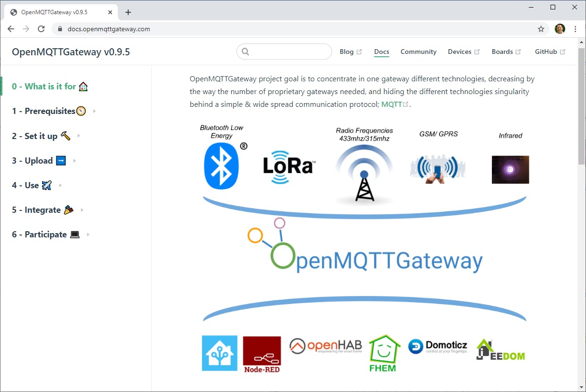Click the FHEM house logo

click(385, 353)
